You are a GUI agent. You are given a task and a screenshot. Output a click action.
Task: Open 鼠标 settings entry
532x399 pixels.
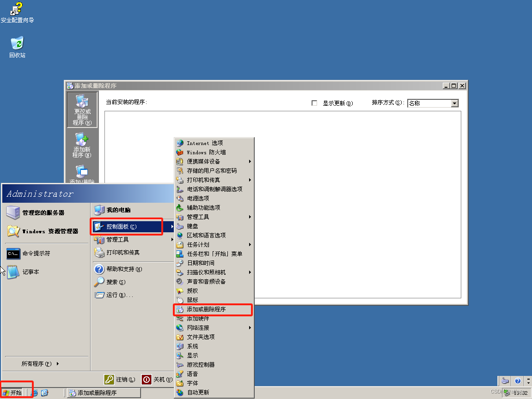click(214, 300)
